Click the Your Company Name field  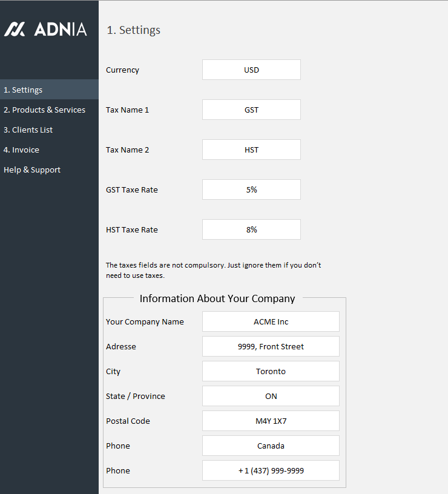pos(271,321)
